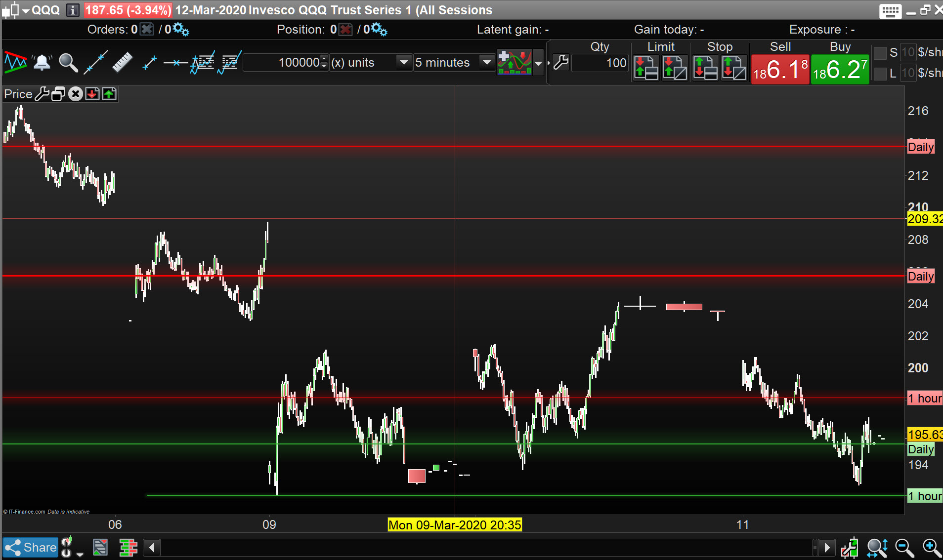Image resolution: width=943 pixels, height=560 pixels.
Task: Click the zoom autoscale magnifier icon
Action: tap(877, 548)
